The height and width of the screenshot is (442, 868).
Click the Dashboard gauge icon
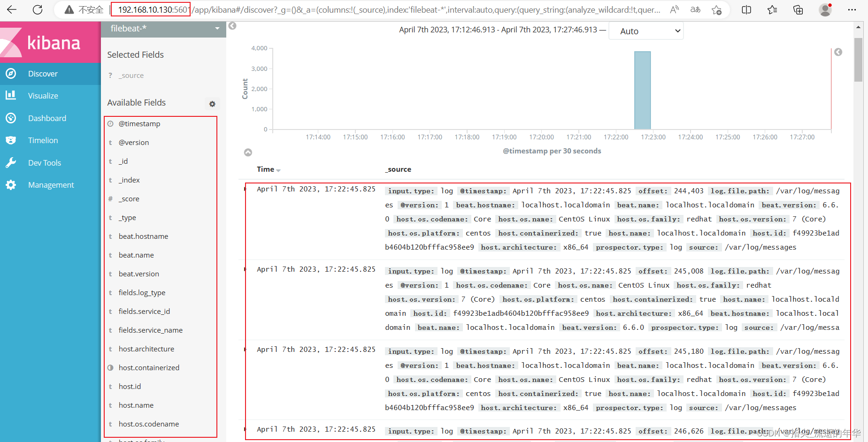[11, 118]
